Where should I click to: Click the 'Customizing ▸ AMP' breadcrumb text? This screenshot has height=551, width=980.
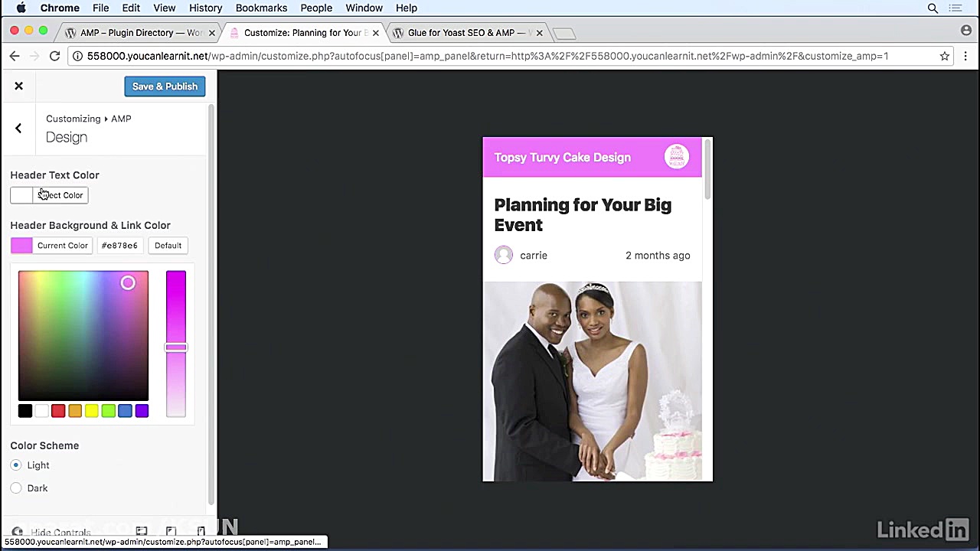tap(89, 119)
